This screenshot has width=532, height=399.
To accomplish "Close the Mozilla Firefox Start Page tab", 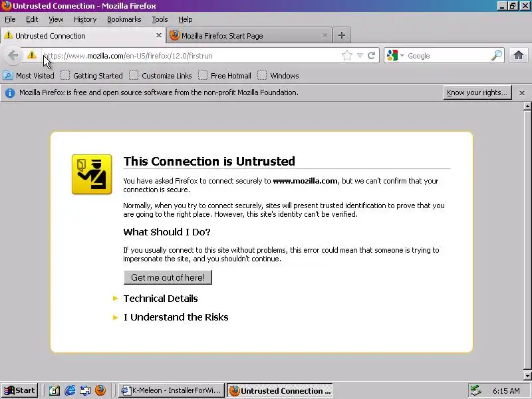I will 325,35.
